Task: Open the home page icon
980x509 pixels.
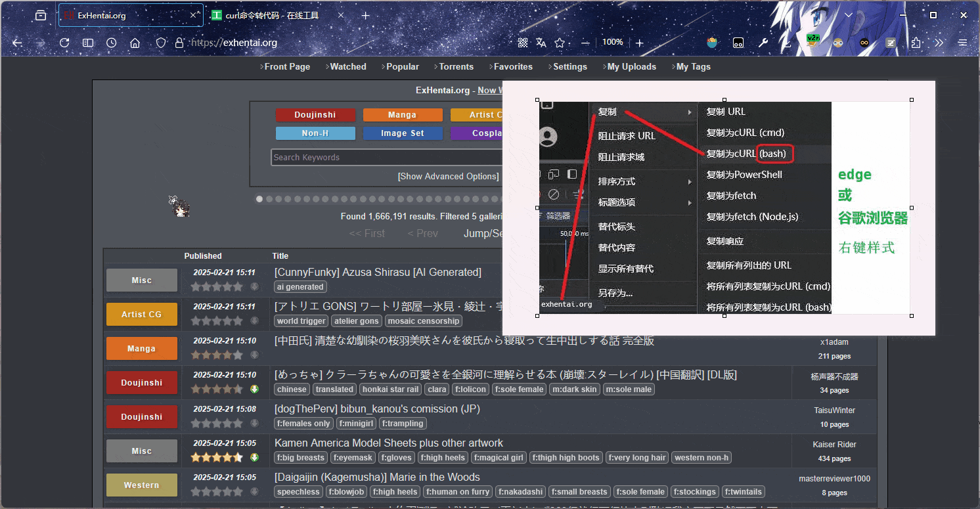Action: pyautogui.click(x=135, y=43)
